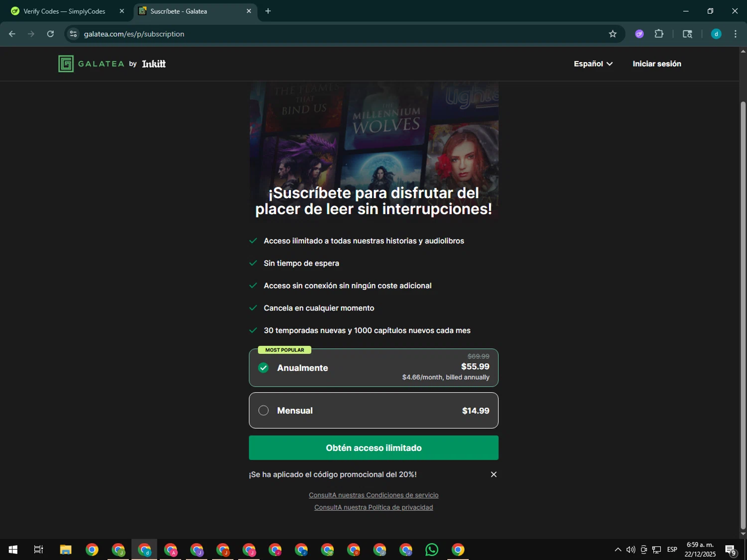This screenshot has height=560, width=747.
Task: Select the Anualmente plan option
Action: click(373, 368)
